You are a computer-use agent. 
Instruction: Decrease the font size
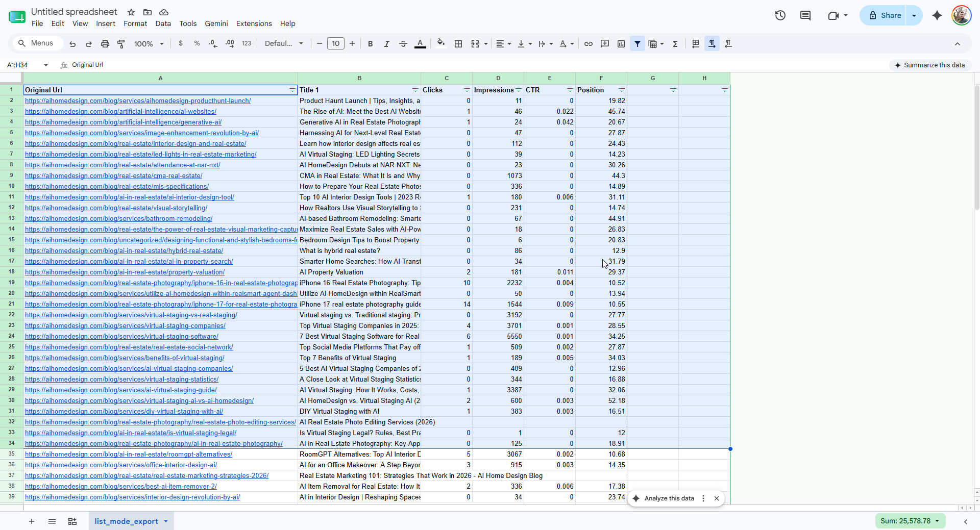[x=320, y=44]
